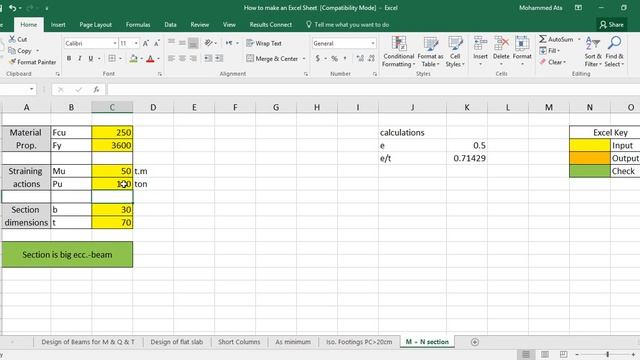Viewport: 640px width, 360px height.
Task: Click the Accounting dollar format icon
Action: (318, 59)
